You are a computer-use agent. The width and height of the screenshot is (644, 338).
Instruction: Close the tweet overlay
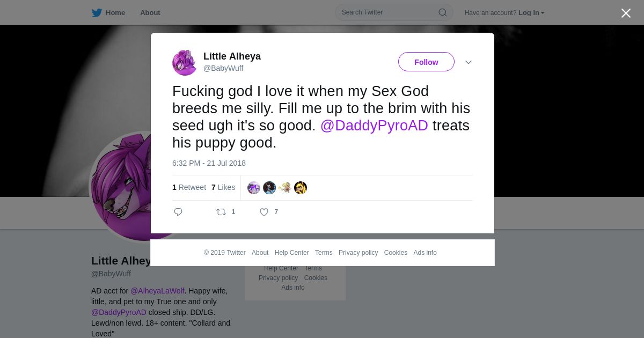coord(626,13)
